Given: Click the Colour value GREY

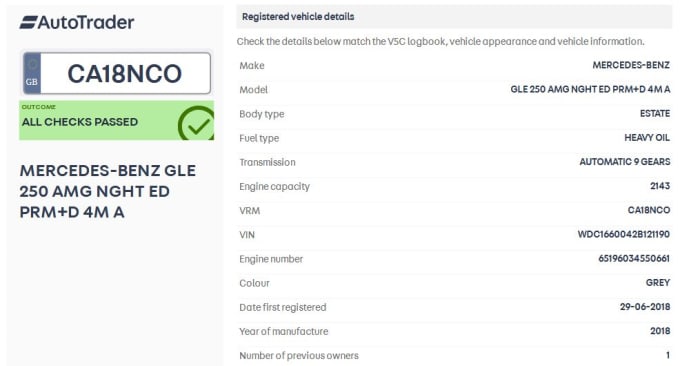Looking at the screenshot, I should (658, 283).
